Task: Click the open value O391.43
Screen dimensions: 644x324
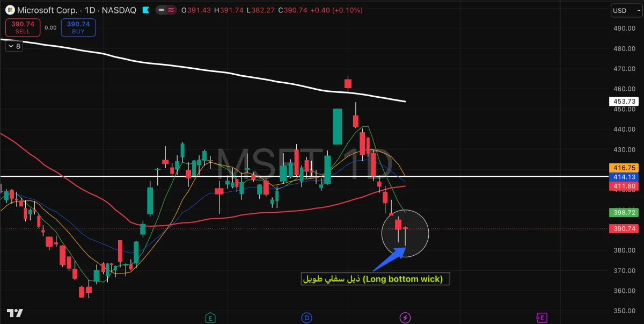Action: pos(196,10)
